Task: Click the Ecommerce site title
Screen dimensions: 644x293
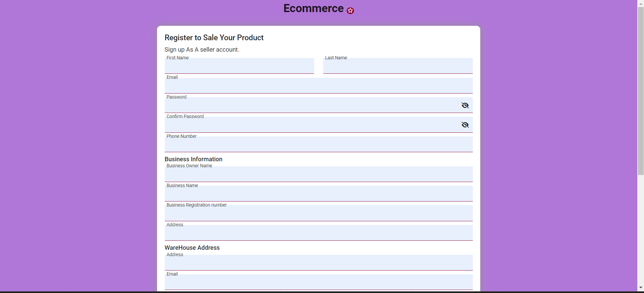Action: 313,8
